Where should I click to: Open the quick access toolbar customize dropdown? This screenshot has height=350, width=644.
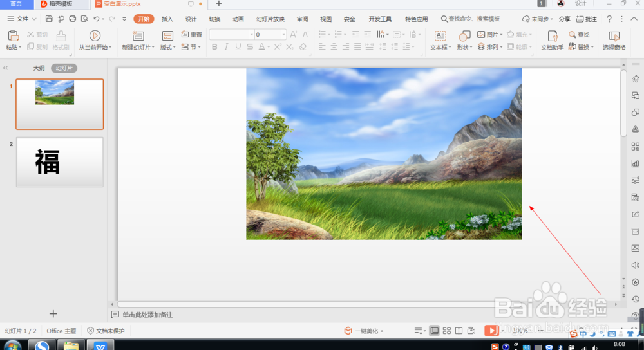point(124,19)
